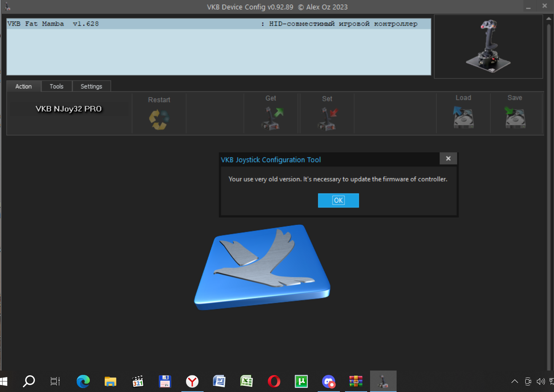The width and height of the screenshot is (554, 392).
Task: Get settings from the joystick
Action: point(272,119)
